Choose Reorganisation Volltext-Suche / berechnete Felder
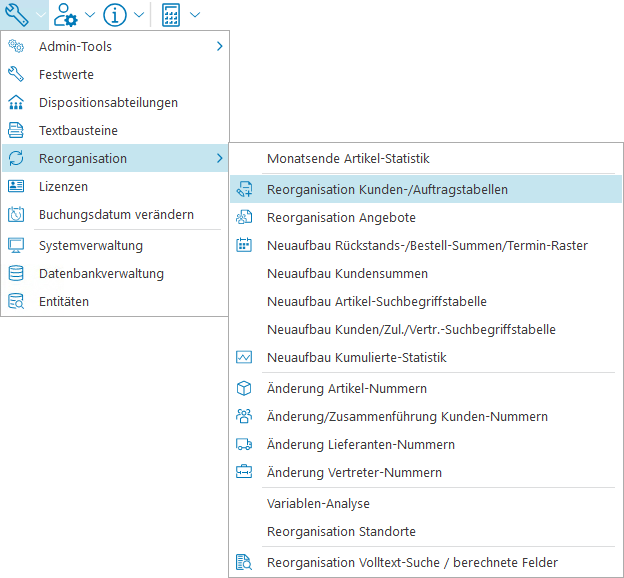This screenshot has width=624, height=578. [x=412, y=562]
